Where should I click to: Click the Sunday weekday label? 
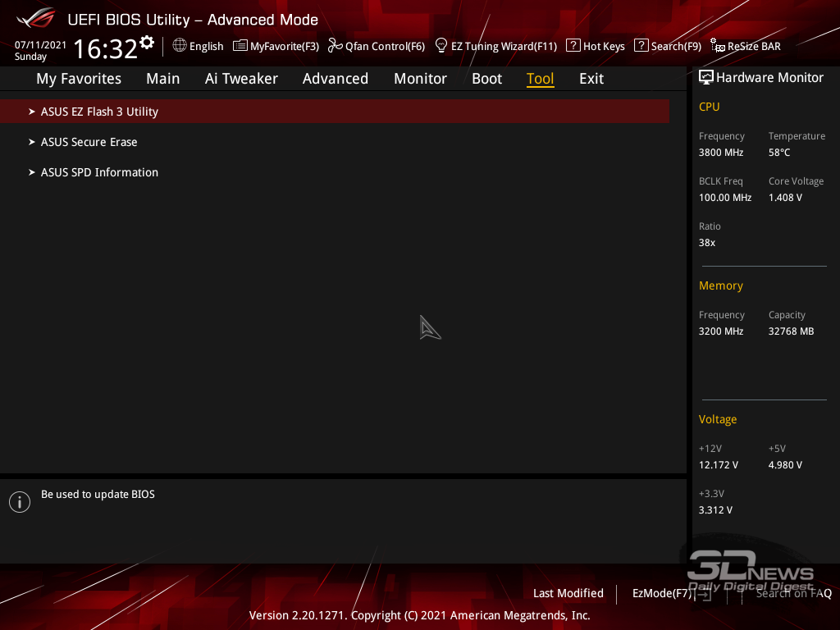[x=30, y=57]
